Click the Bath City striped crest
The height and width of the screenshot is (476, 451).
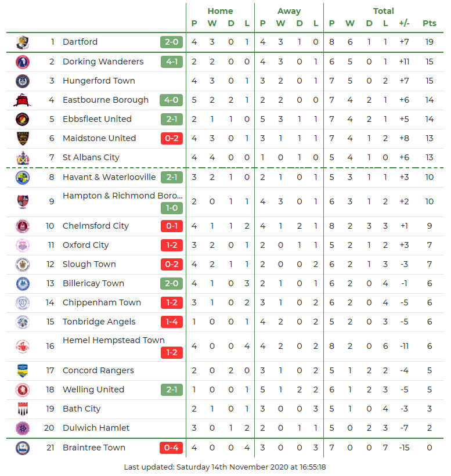(23, 409)
